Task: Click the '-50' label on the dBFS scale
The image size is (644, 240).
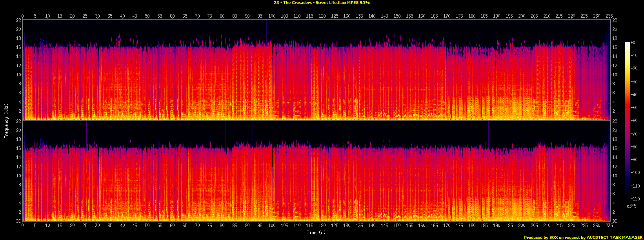Action: [x=634, y=108]
